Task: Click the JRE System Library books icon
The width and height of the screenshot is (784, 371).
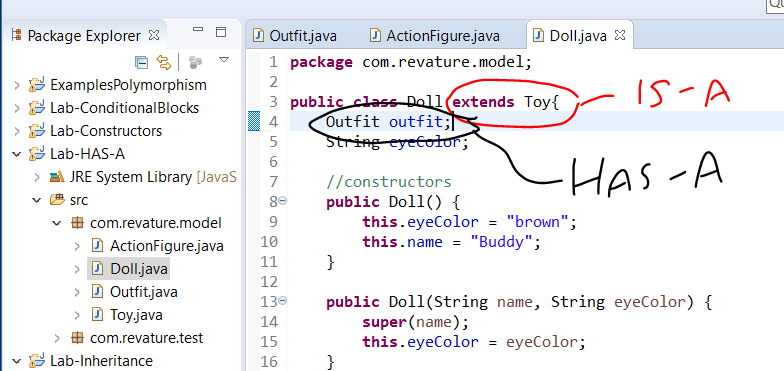Action: pyautogui.click(x=57, y=177)
